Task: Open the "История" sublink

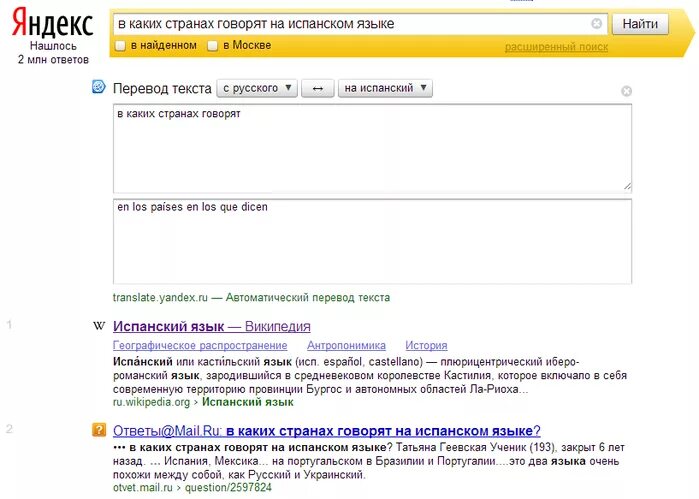Action: coord(426,345)
